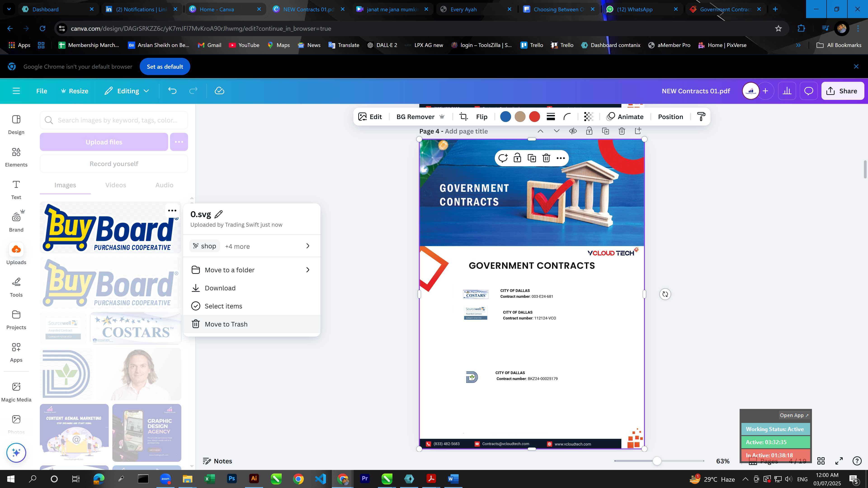Toggle hide page eye icon for Page 4
This screenshot has width=868, height=488.
573,131
